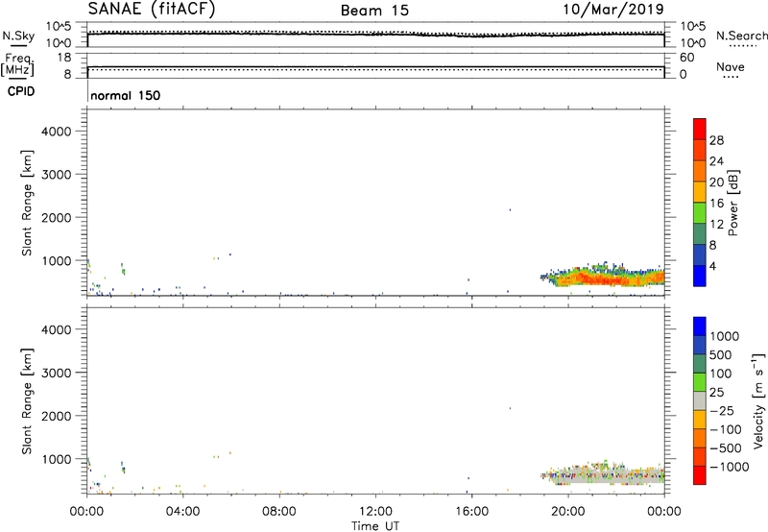The height and width of the screenshot is (532, 768).
Task: Click the 'Power [dB]' axis title
Action: [733, 203]
